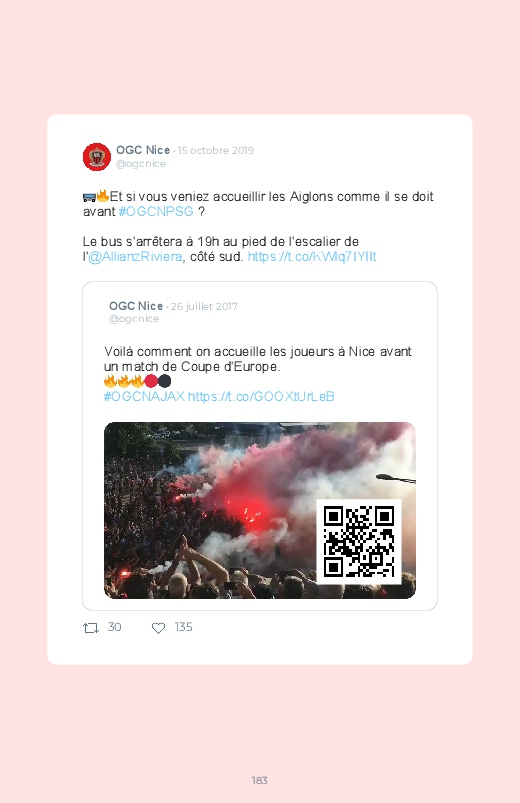Click the heart like icon

tap(158, 628)
